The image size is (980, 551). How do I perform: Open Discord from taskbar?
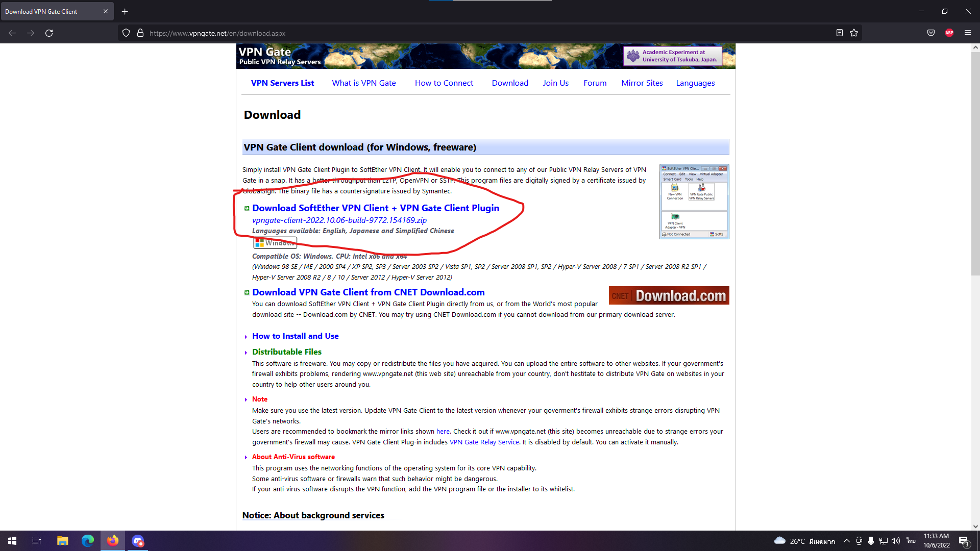[138, 541]
